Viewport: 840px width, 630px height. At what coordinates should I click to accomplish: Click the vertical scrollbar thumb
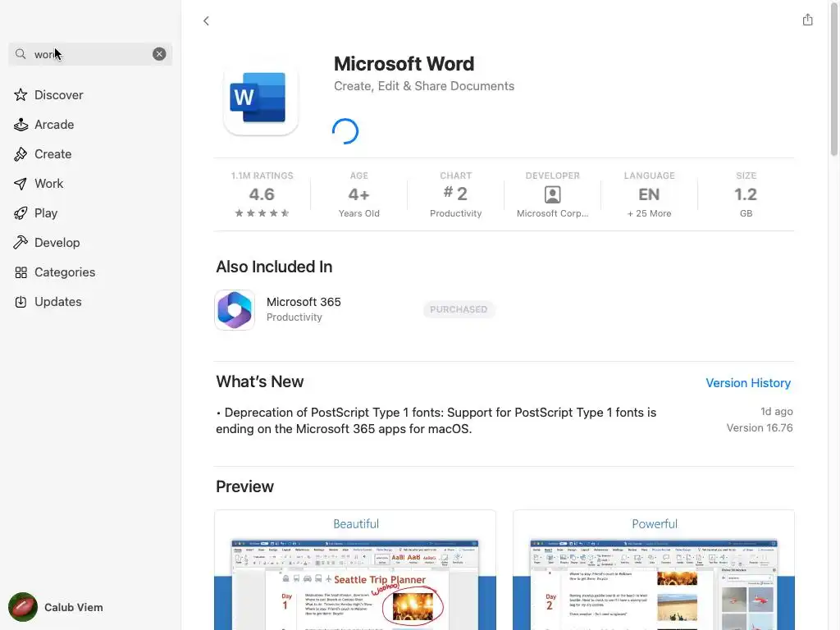point(833,80)
